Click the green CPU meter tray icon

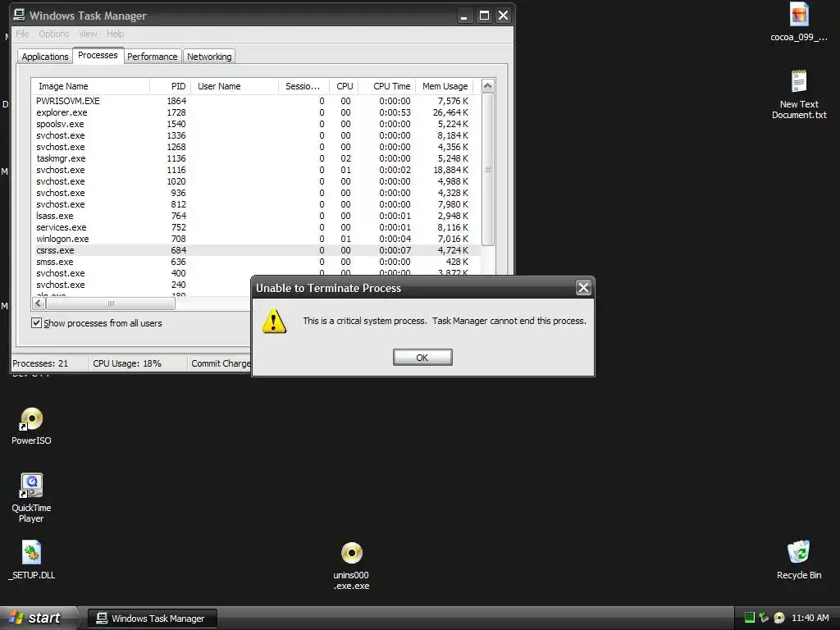pyautogui.click(x=750, y=618)
